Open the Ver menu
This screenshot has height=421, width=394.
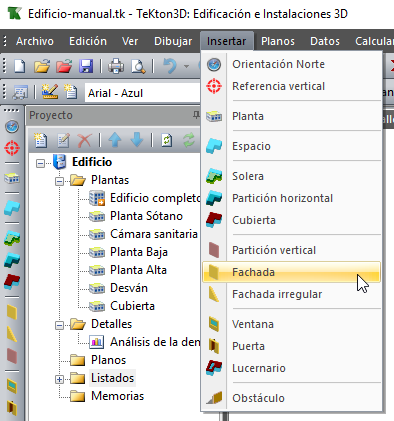[x=130, y=41]
